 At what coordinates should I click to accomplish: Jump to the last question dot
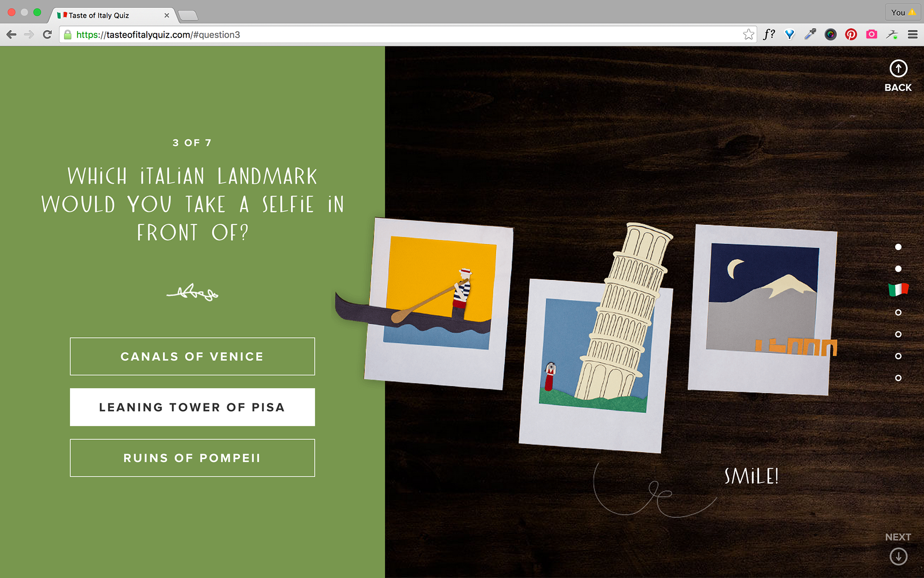point(898,378)
